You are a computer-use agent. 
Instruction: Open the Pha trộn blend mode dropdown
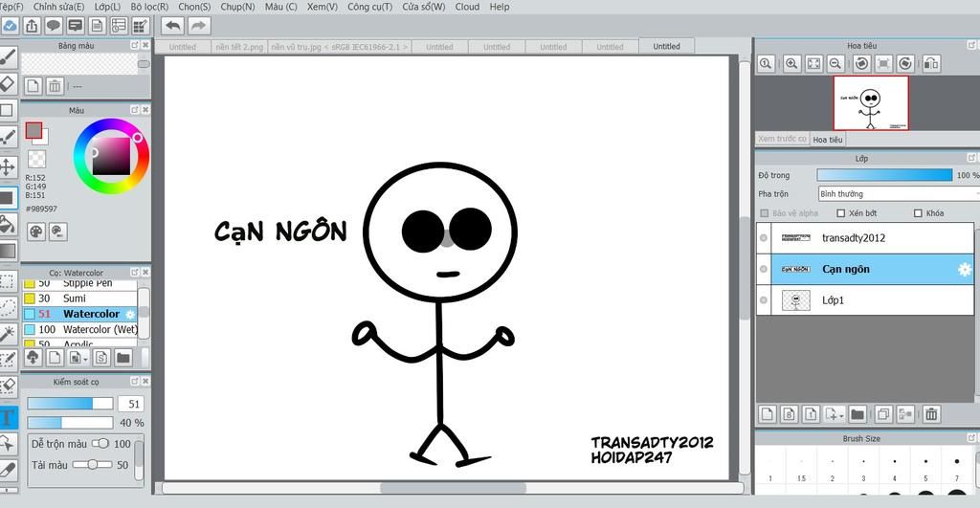pyautogui.click(x=898, y=194)
